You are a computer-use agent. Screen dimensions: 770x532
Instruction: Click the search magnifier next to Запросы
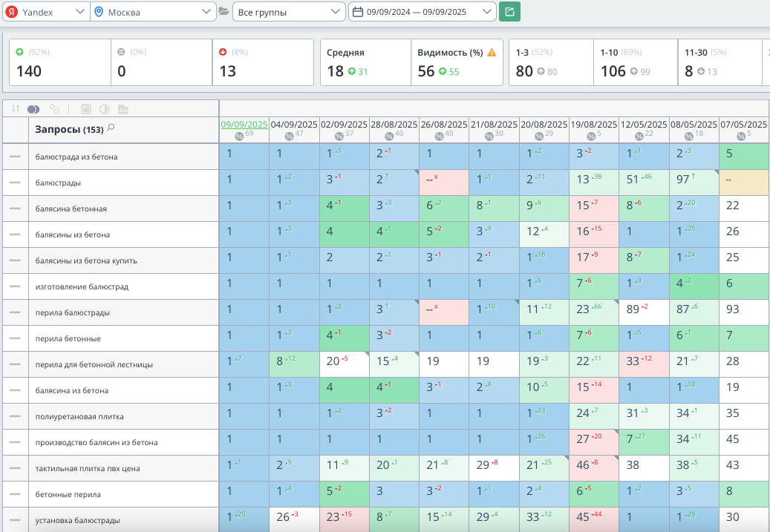pos(111,128)
